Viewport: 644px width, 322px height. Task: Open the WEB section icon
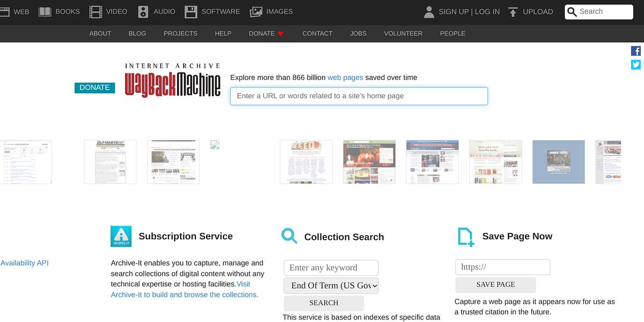5,11
